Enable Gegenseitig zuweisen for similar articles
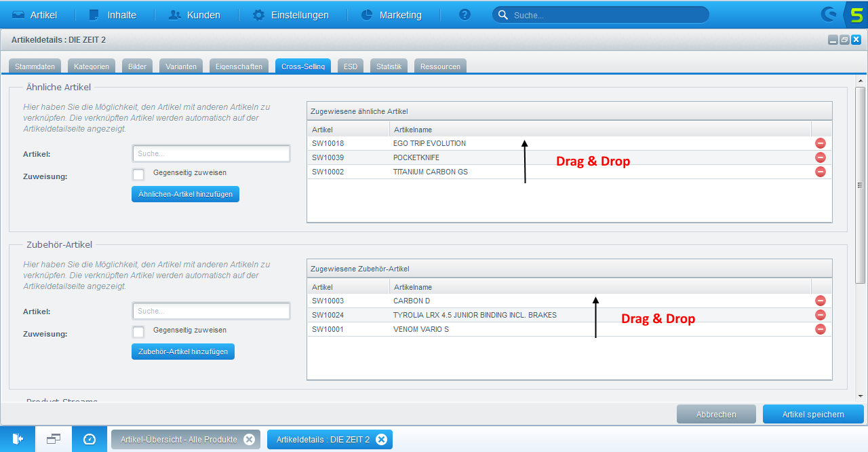This screenshot has height=452, width=868. [x=138, y=174]
